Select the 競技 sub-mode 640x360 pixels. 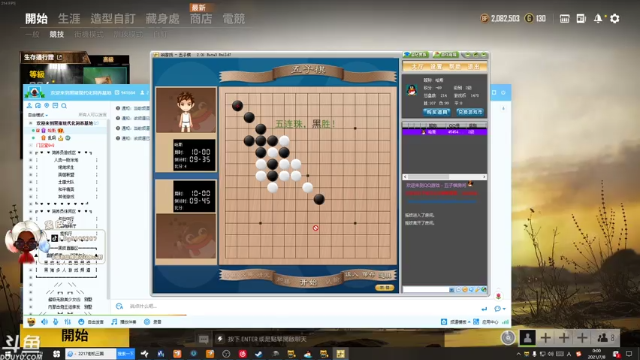(x=57, y=34)
